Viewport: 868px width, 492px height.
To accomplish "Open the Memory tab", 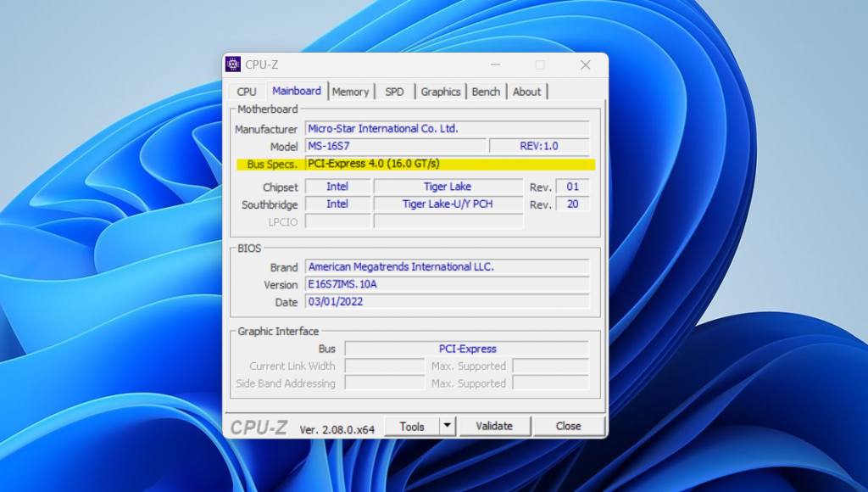I will click(350, 92).
